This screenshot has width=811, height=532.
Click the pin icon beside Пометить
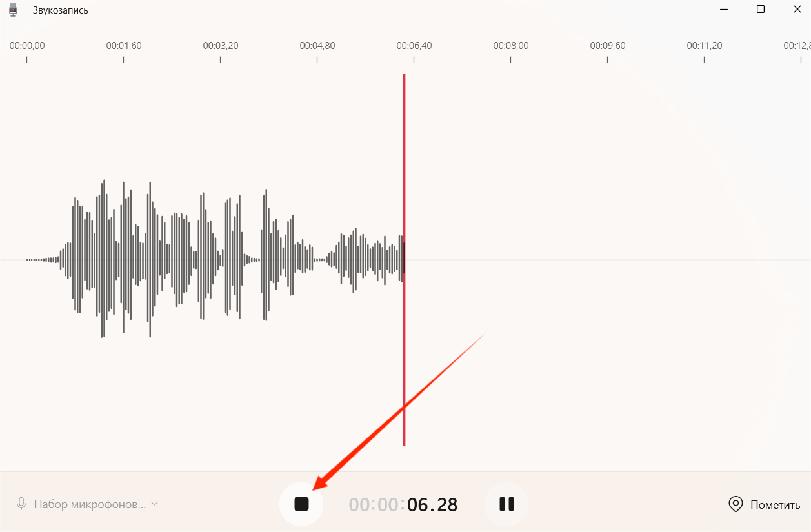[736, 504]
